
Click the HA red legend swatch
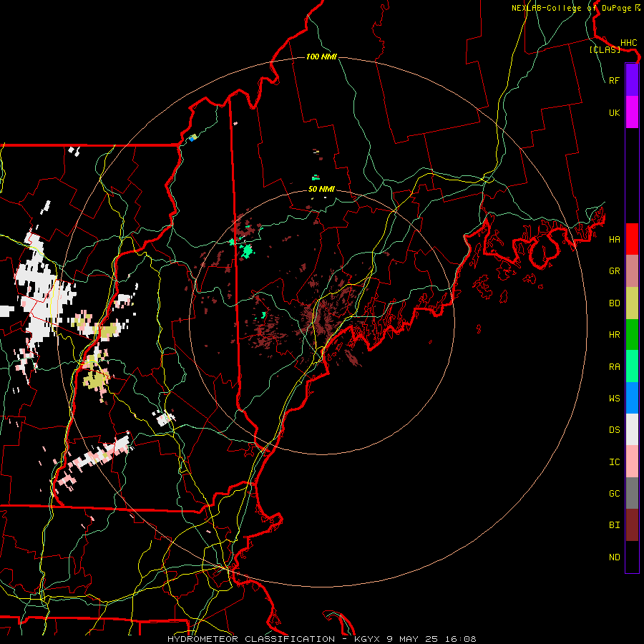pos(632,239)
